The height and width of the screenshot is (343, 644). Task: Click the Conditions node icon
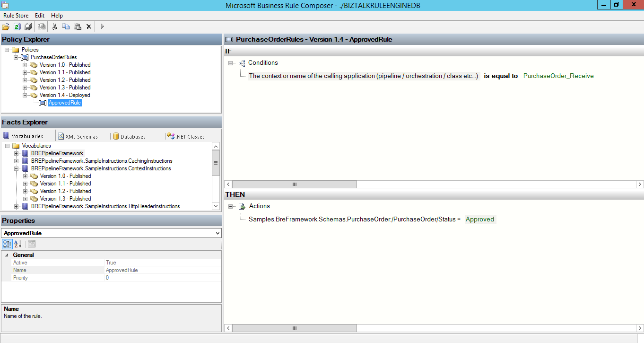tap(242, 63)
